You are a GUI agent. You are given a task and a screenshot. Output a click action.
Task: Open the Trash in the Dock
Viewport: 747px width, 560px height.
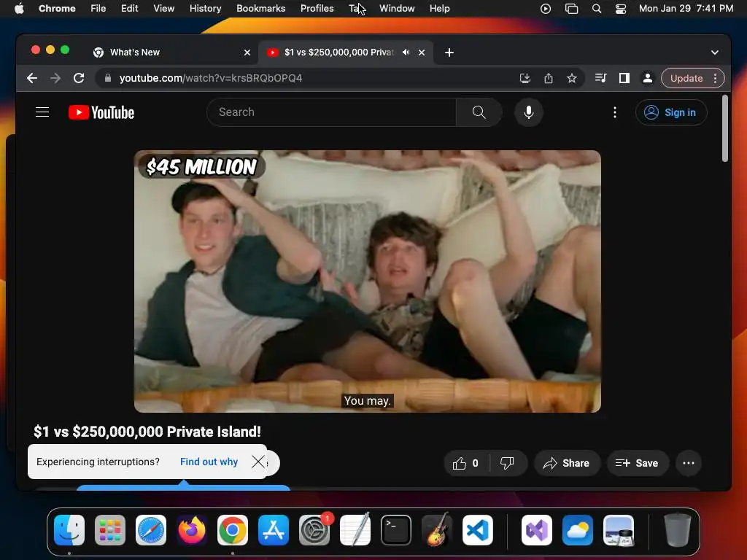pos(677,530)
